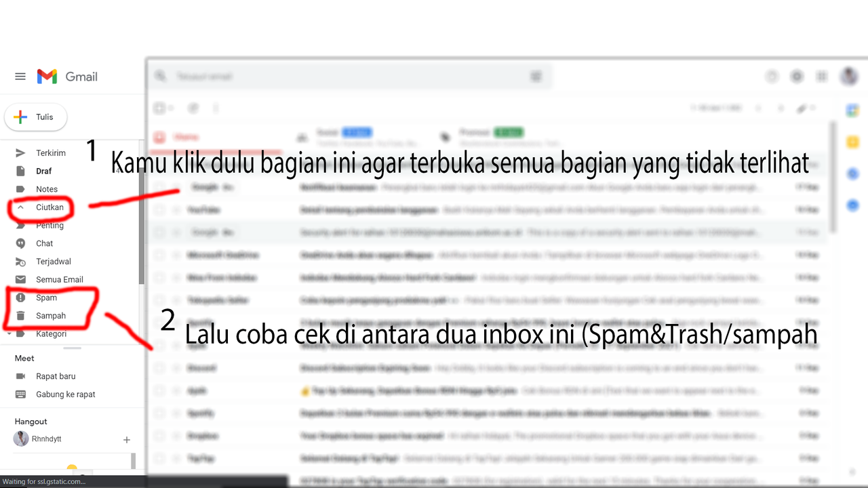Open the three-dot more options in toolbar

coord(216,108)
